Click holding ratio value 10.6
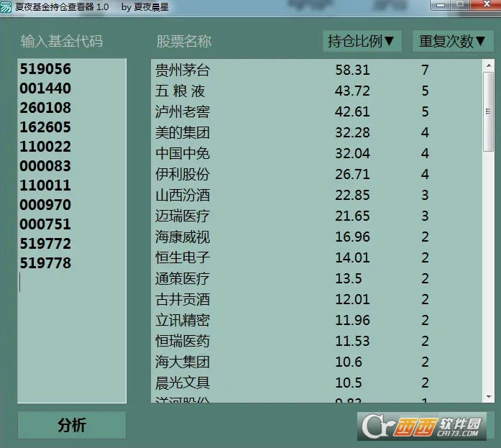 (x=349, y=362)
